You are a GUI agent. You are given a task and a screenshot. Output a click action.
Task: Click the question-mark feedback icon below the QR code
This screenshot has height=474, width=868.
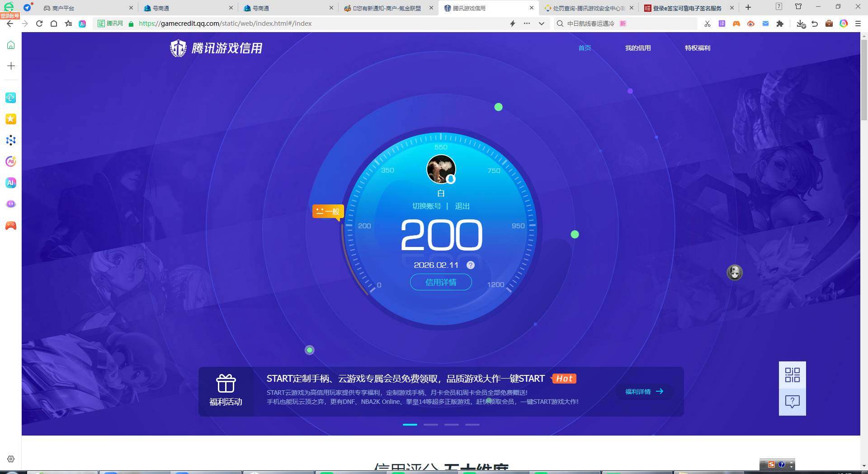click(x=792, y=402)
